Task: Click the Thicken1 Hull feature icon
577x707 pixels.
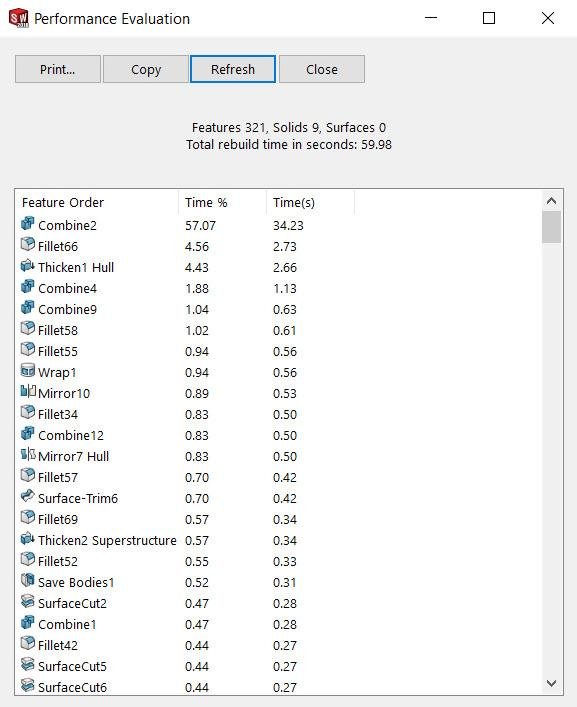Action: pos(27,265)
